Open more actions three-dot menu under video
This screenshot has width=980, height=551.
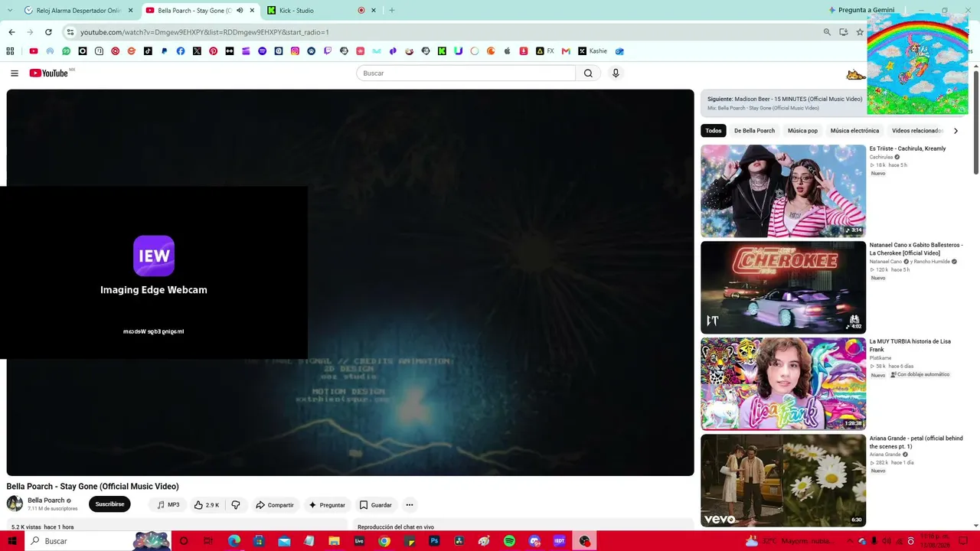click(410, 505)
